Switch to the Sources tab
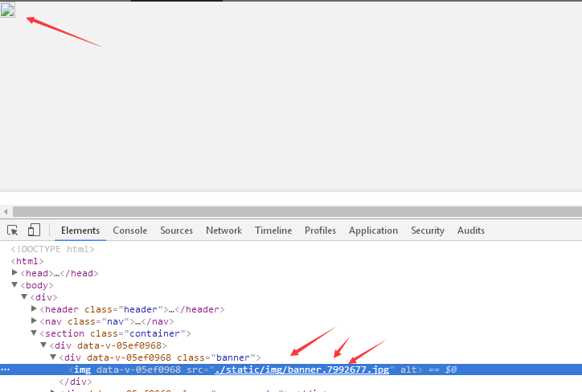 176,231
